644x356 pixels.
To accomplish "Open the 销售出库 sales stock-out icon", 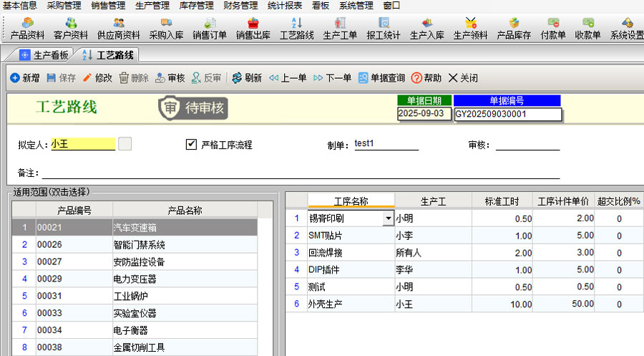I will (253, 29).
